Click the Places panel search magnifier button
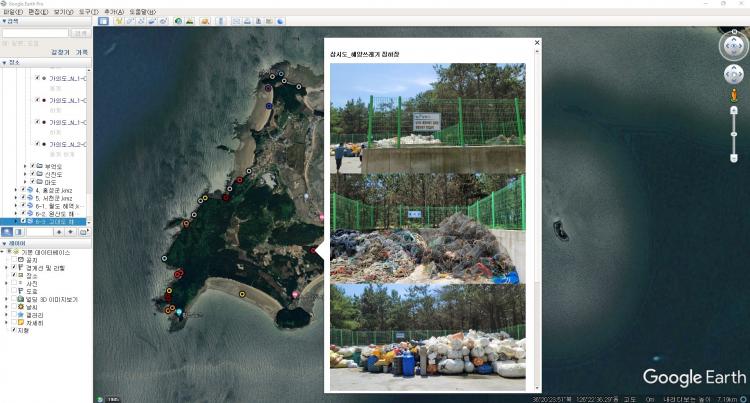Screen dimensions: 750x403 (x=7, y=232)
